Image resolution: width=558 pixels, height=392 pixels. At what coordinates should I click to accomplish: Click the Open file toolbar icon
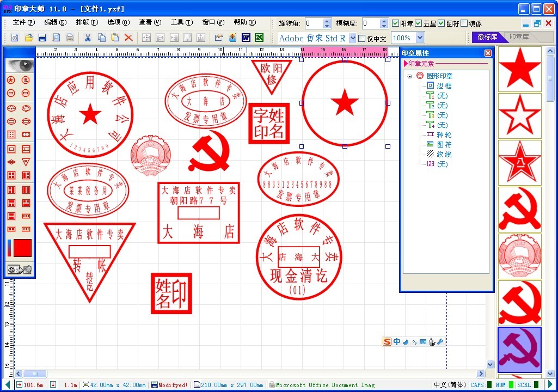pyautogui.click(x=28, y=37)
